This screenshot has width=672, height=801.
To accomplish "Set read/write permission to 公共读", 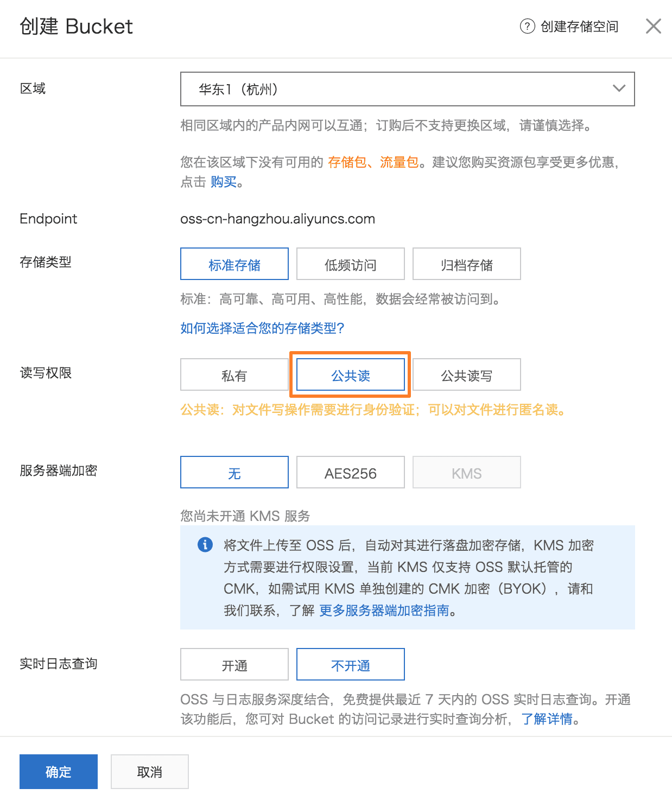I will (351, 376).
